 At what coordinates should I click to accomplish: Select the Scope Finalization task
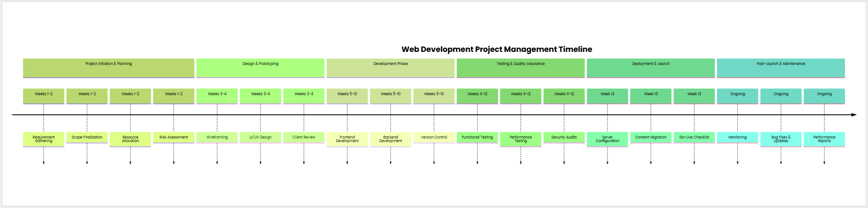point(87,137)
